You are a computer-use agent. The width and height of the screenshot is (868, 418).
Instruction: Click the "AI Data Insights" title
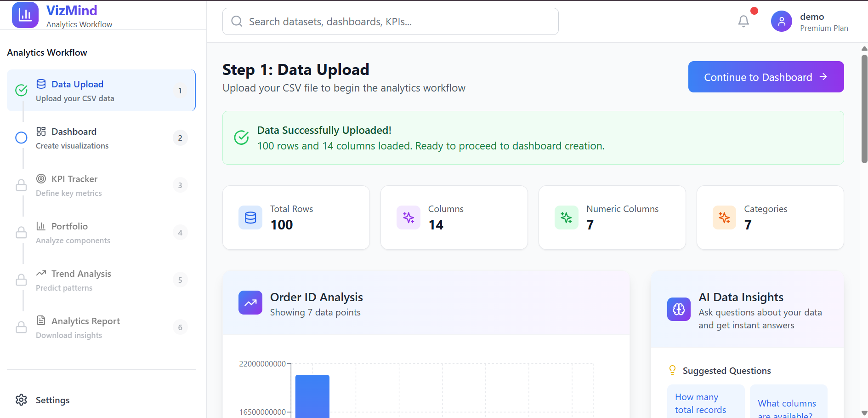pos(741,297)
